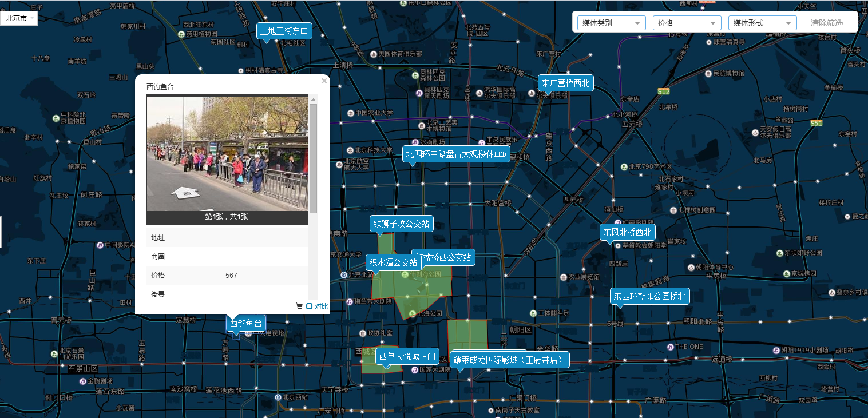Click the 朝阳体育中心 POI icon

(x=690, y=267)
